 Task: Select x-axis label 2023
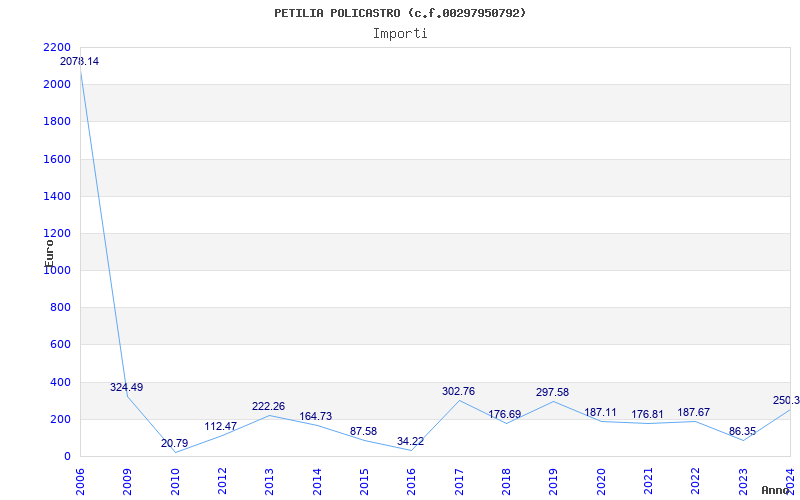pos(743,481)
